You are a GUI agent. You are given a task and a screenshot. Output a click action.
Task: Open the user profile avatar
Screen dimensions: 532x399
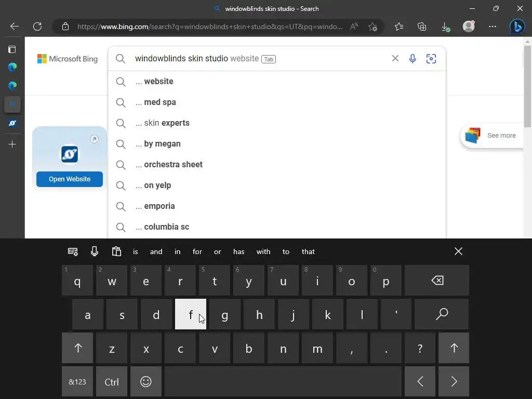(469, 26)
